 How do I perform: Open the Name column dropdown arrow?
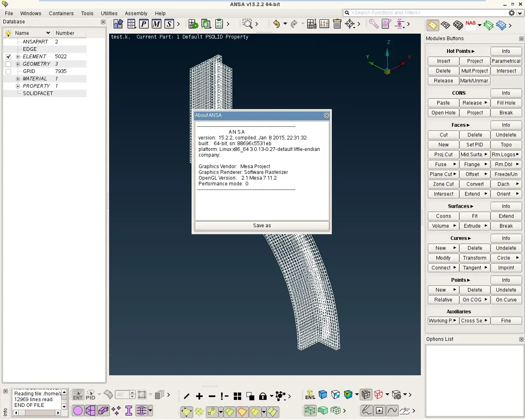(x=48, y=33)
